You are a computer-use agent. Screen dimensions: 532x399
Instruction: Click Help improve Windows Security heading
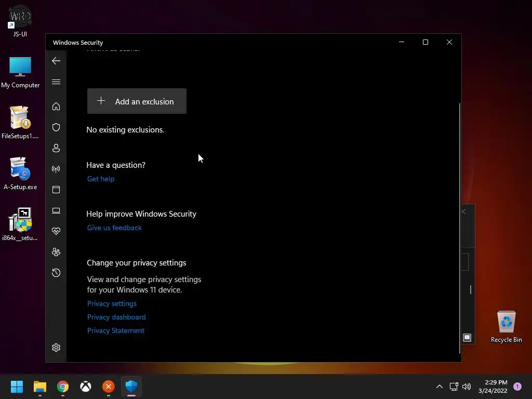(x=141, y=214)
